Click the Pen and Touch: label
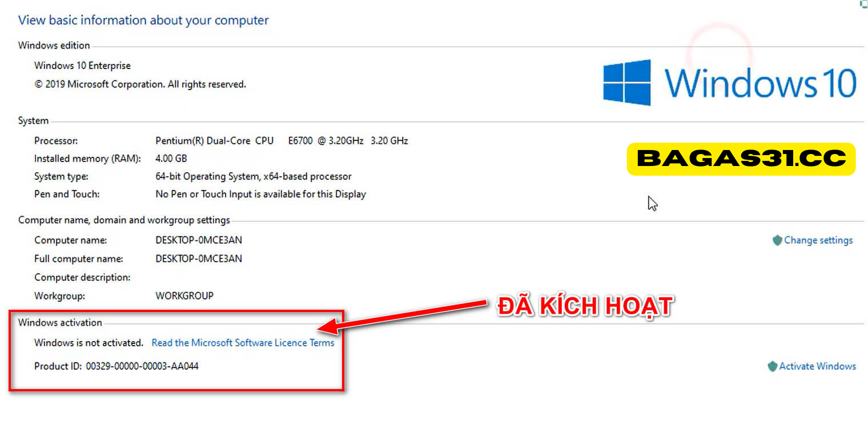 (67, 194)
